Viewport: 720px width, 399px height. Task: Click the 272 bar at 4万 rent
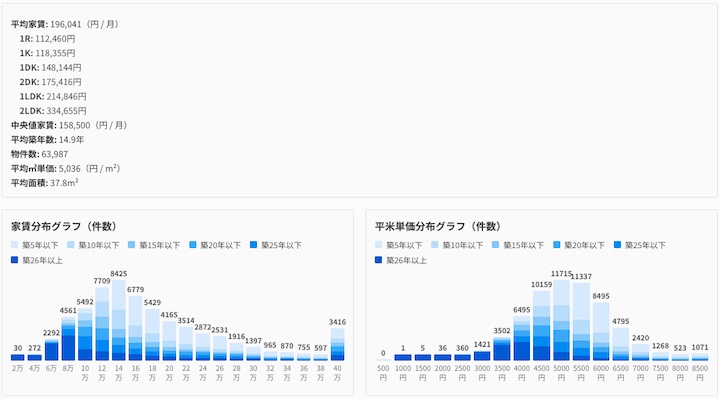pyautogui.click(x=34, y=358)
